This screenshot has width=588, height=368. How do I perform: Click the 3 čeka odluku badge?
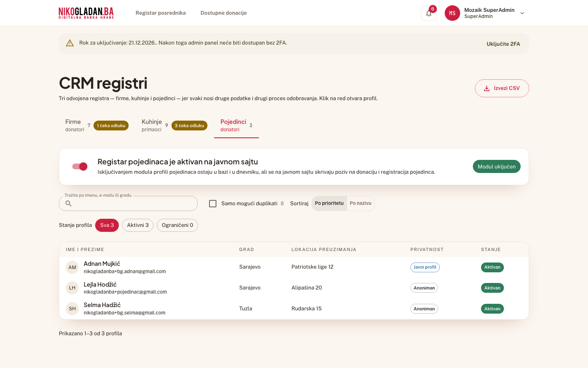tap(189, 126)
